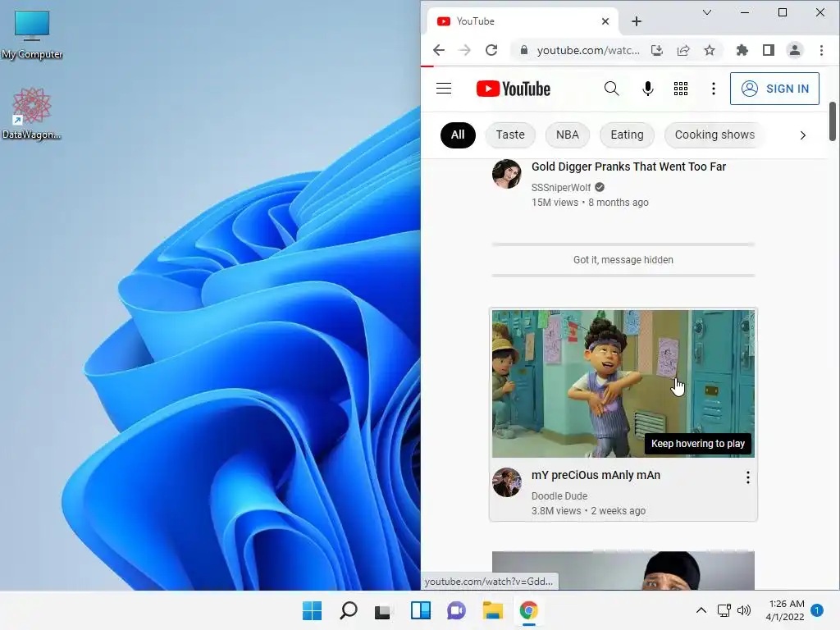The height and width of the screenshot is (630, 840).
Task: Click the SIGN IN button
Action: click(x=774, y=89)
